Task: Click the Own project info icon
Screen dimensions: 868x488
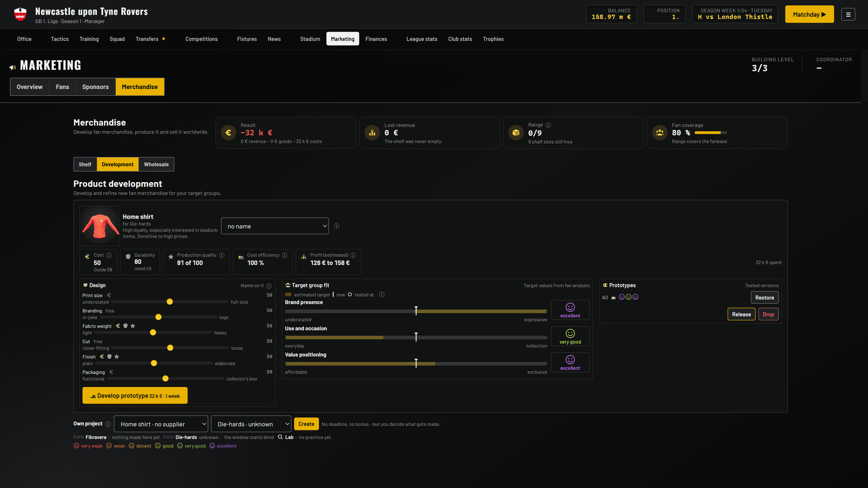Action: click(108, 424)
